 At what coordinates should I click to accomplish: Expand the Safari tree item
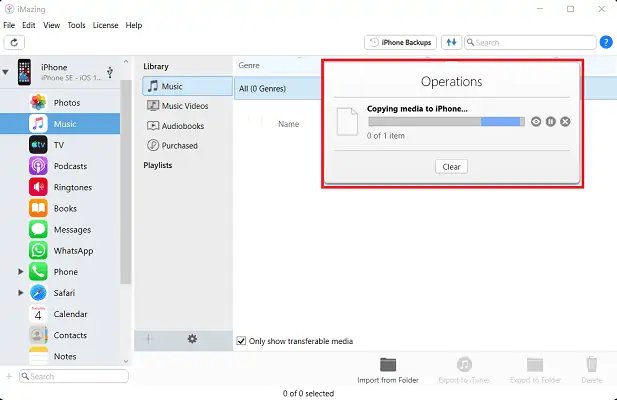20,293
